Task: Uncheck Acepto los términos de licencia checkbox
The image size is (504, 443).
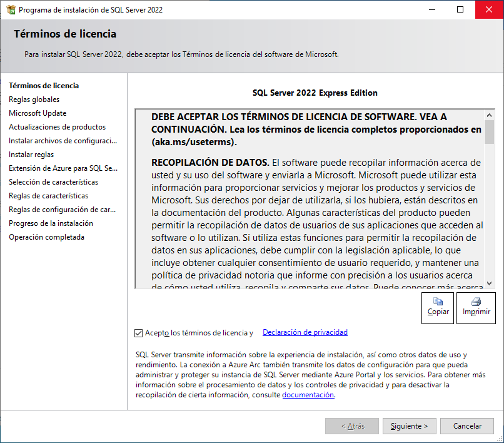Action: pyautogui.click(x=139, y=333)
